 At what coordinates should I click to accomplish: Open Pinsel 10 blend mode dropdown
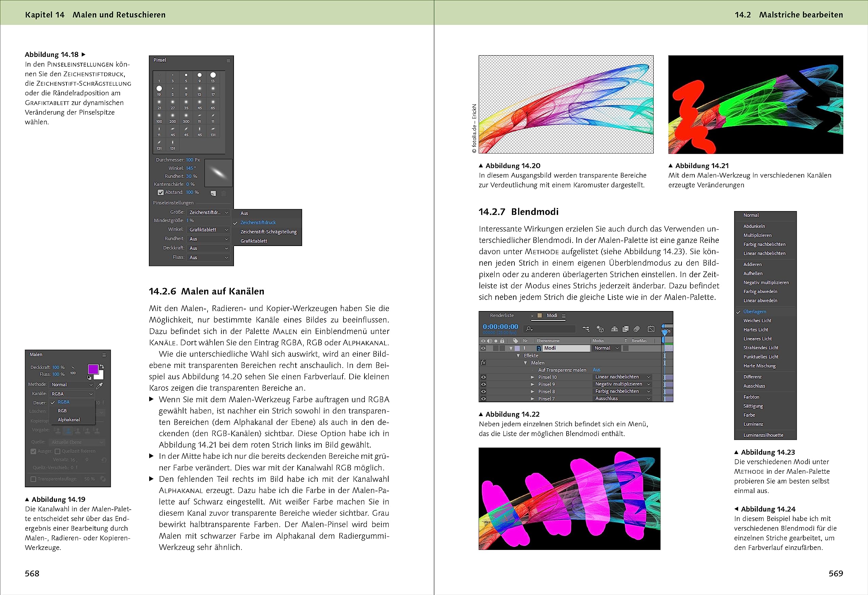[623, 377]
